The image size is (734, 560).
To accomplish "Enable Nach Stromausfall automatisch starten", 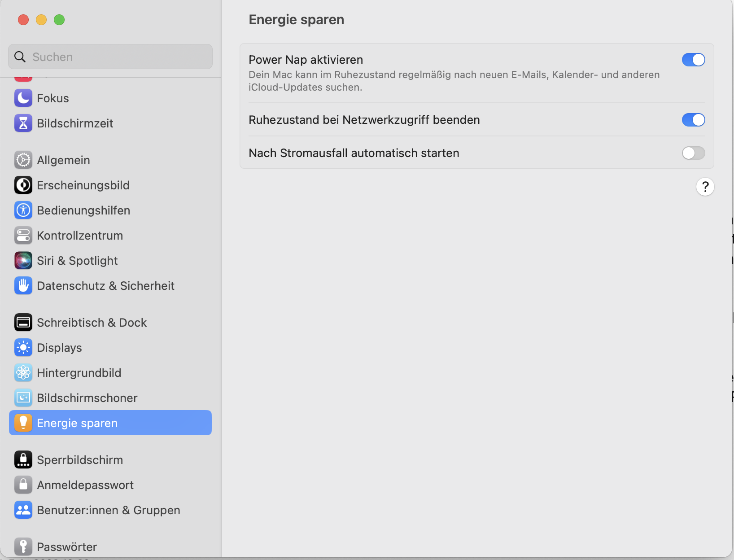I will pyautogui.click(x=693, y=153).
